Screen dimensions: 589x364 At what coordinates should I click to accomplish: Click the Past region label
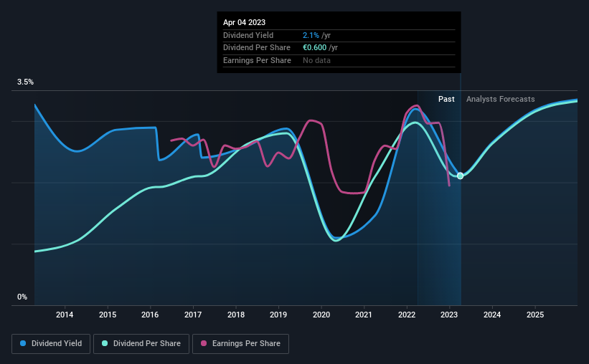pos(446,99)
